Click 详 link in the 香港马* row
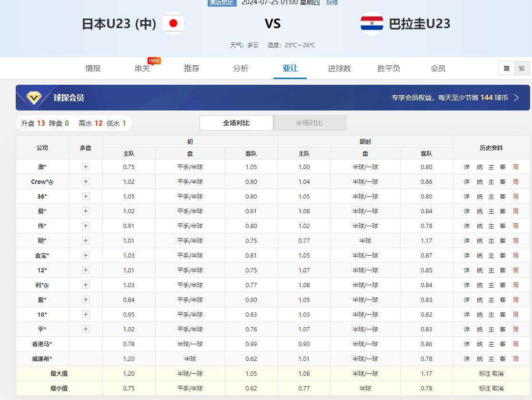 (467, 344)
